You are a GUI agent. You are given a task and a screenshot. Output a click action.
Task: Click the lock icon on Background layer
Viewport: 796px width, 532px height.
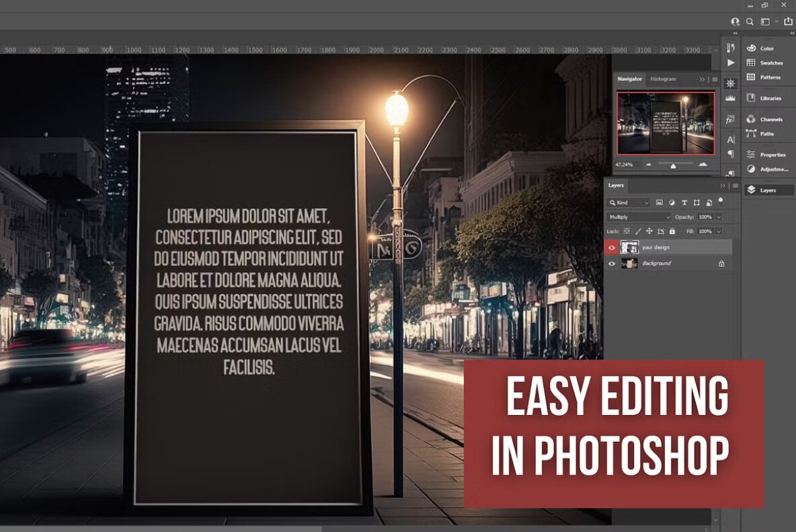coord(721,263)
